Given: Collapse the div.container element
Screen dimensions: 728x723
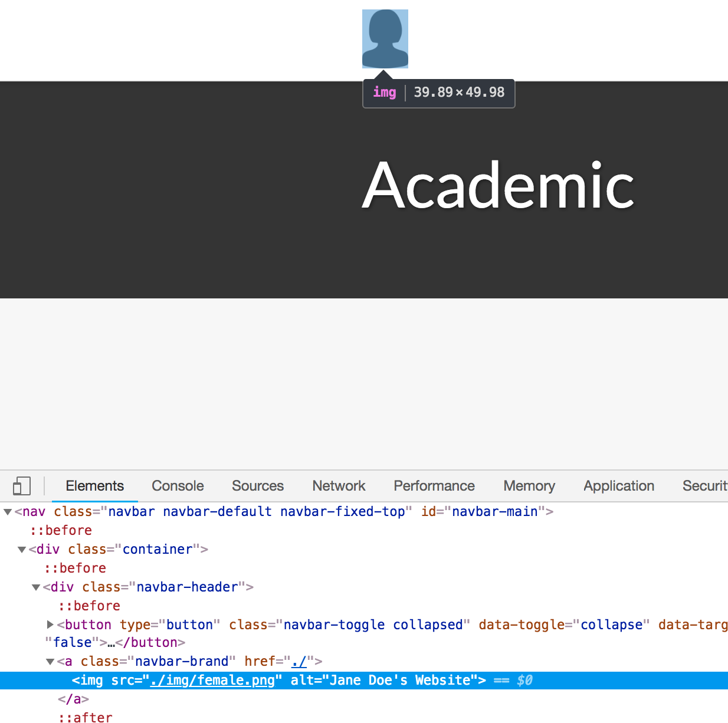Looking at the screenshot, I should pyautogui.click(x=21, y=549).
